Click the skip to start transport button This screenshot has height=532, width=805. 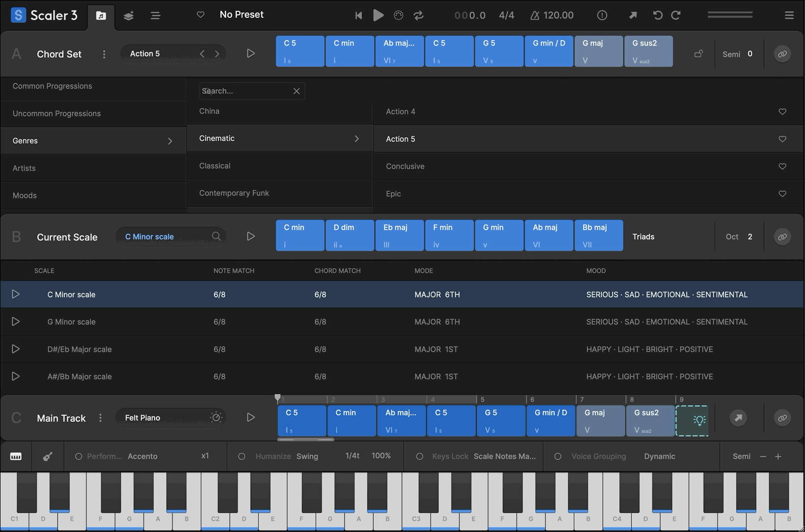[359, 15]
